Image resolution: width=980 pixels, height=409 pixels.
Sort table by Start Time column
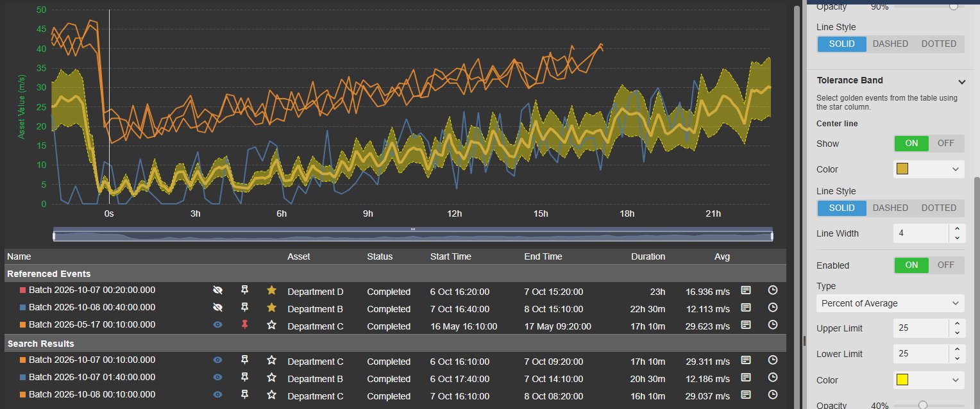click(x=450, y=256)
